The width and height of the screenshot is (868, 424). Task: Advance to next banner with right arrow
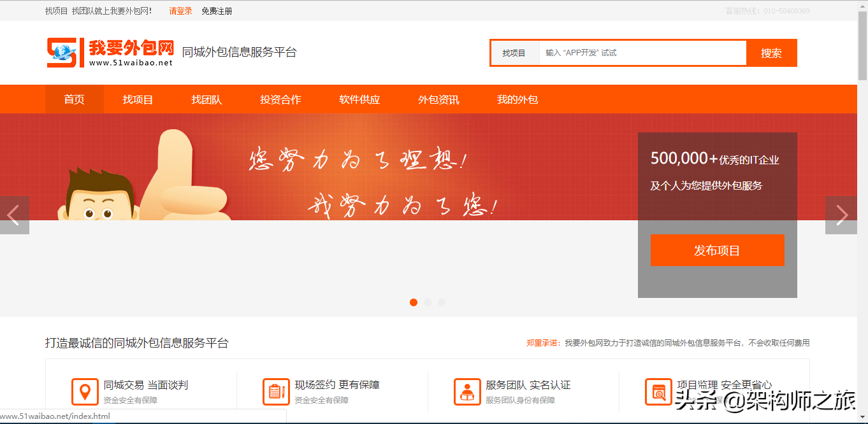841,215
